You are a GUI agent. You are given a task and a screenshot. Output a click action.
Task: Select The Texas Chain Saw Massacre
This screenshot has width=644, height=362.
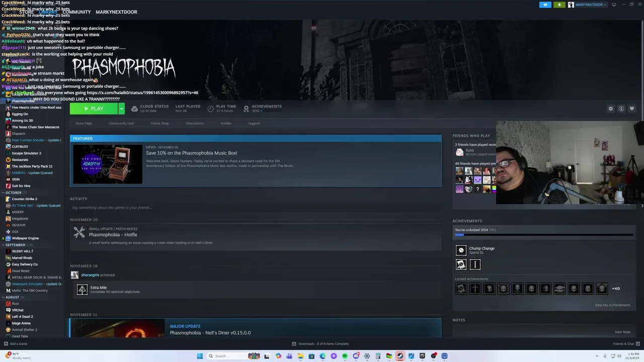pyautogui.click(x=35, y=127)
